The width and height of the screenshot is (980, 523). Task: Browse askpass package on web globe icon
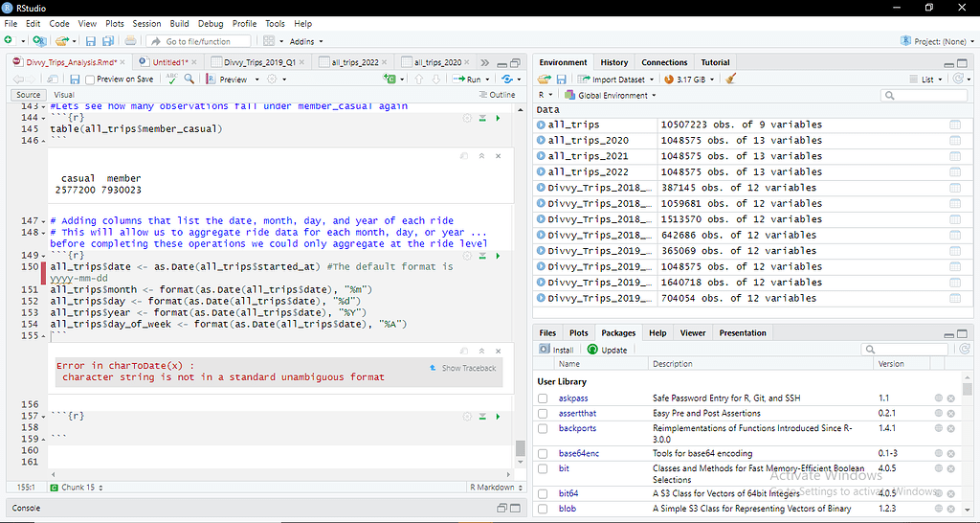(939, 398)
